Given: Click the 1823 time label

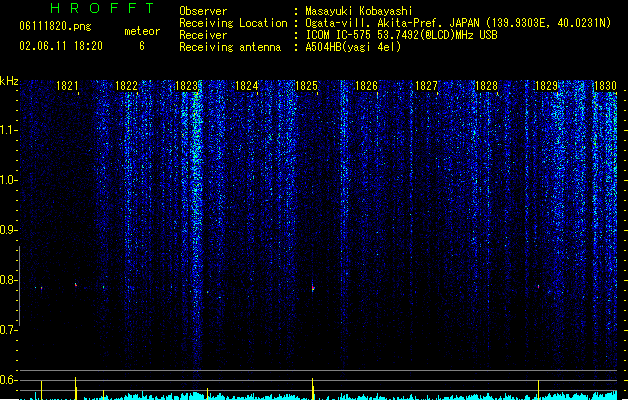Looking at the screenshot, I should coord(187,86).
